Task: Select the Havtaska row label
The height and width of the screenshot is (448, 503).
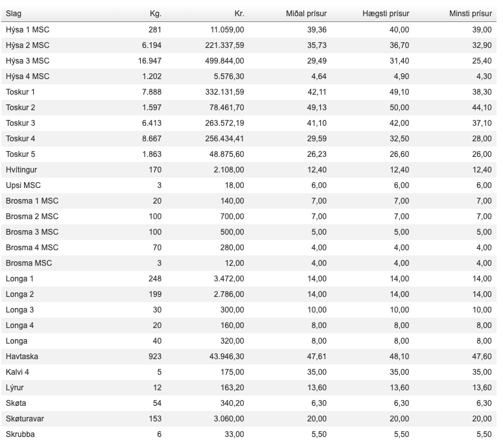Action: pyautogui.click(x=22, y=356)
